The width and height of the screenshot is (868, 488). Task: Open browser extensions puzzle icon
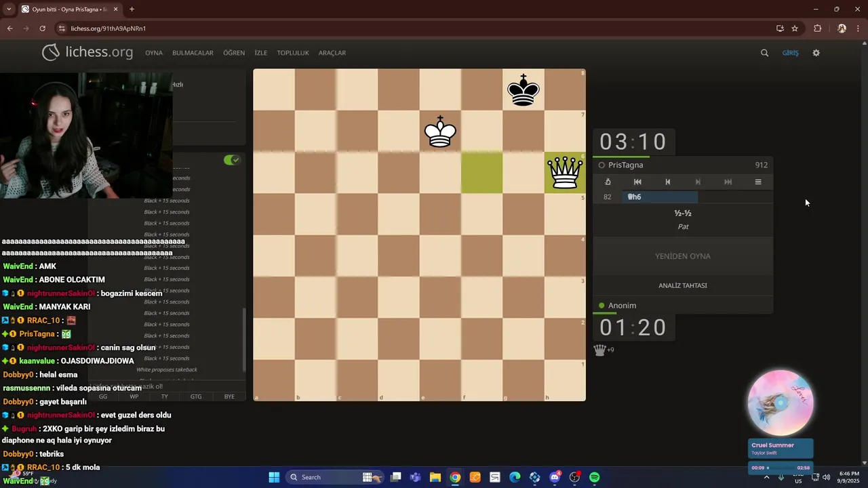(817, 28)
